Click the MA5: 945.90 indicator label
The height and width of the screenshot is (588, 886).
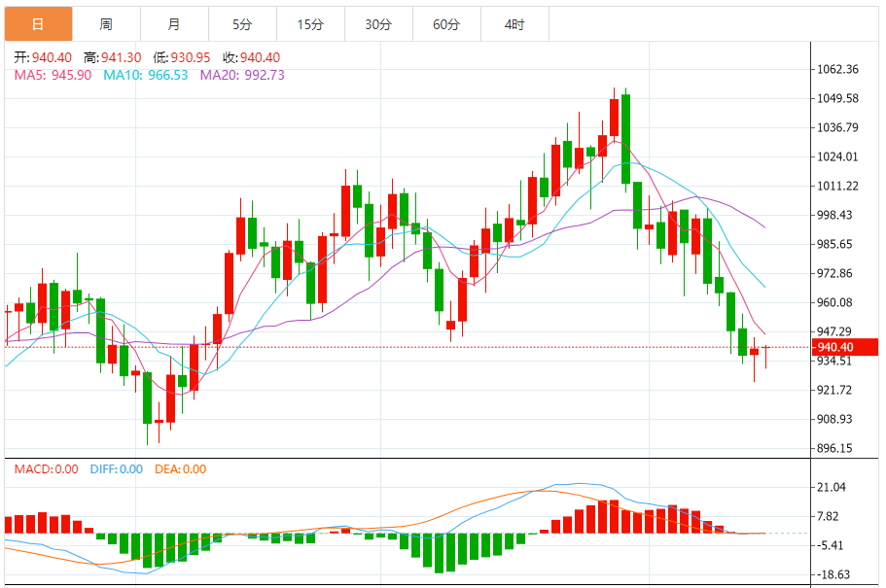(53, 75)
